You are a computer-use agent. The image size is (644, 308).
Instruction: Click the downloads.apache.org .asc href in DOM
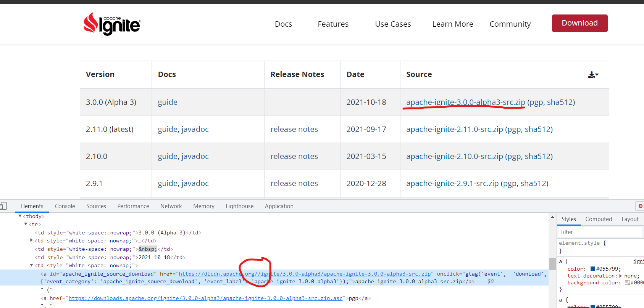205,298
